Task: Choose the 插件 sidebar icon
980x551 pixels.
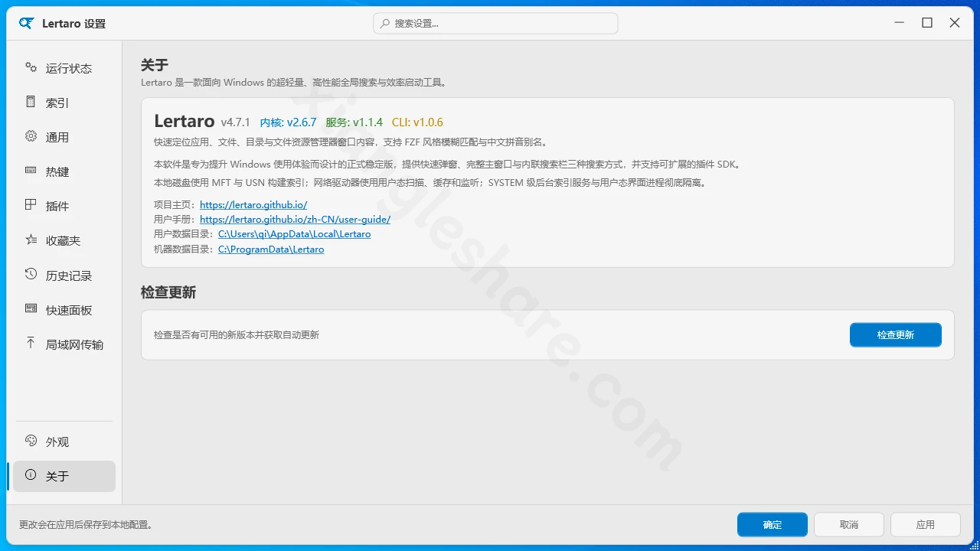Action: (x=31, y=205)
